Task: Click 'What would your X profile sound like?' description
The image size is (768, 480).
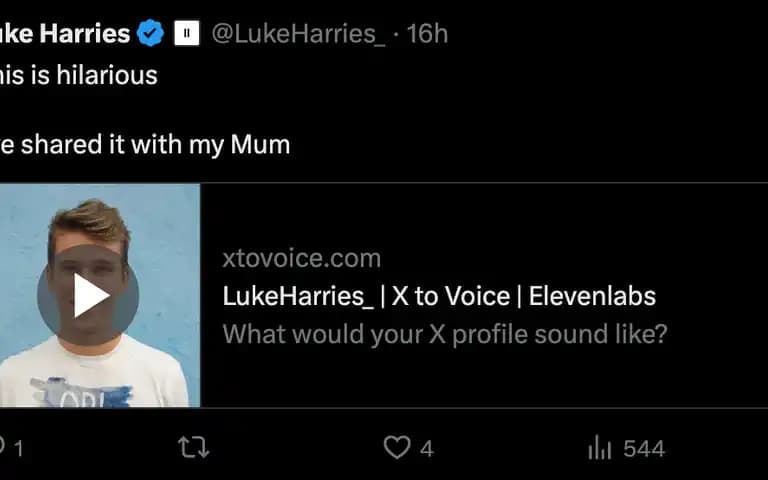Action: point(445,334)
